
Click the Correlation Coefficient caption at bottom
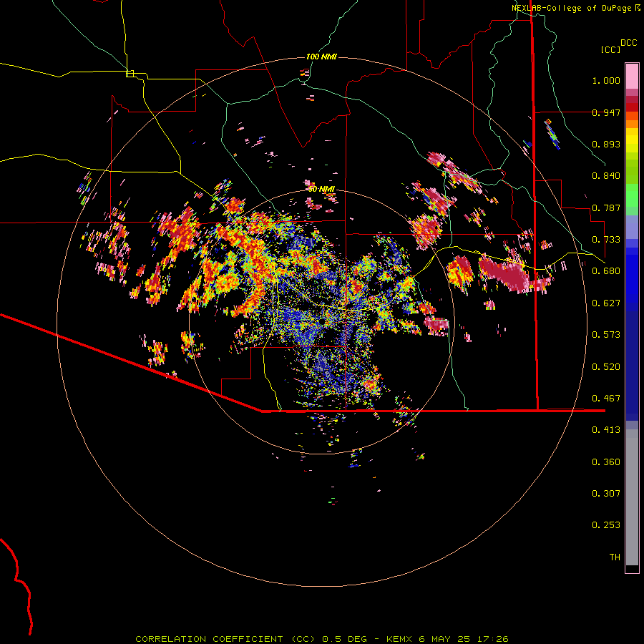(322, 639)
